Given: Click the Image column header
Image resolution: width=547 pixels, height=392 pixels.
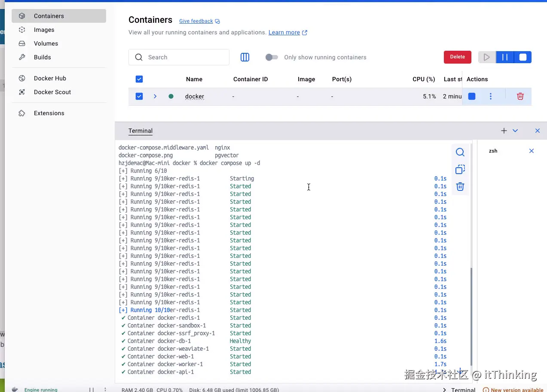Looking at the screenshot, I should click(x=306, y=79).
